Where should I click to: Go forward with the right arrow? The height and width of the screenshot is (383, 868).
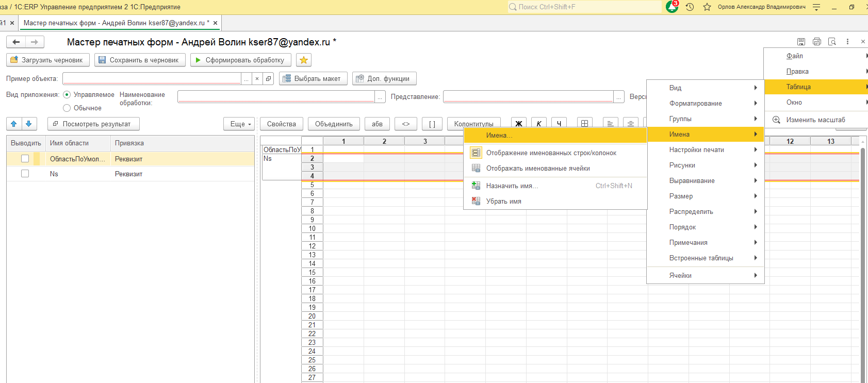(x=35, y=42)
